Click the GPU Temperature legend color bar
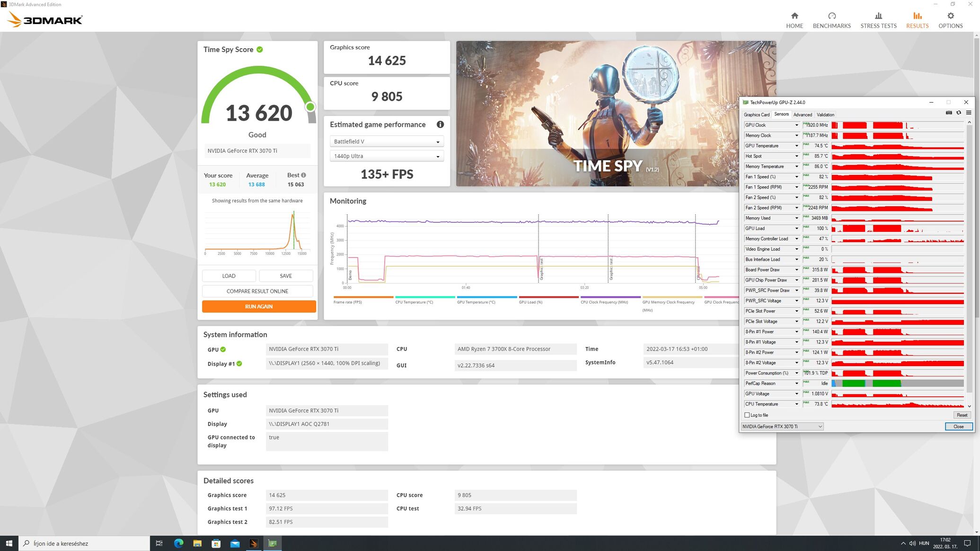Image resolution: width=980 pixels, height=551 pixels. tap(487, 297)
